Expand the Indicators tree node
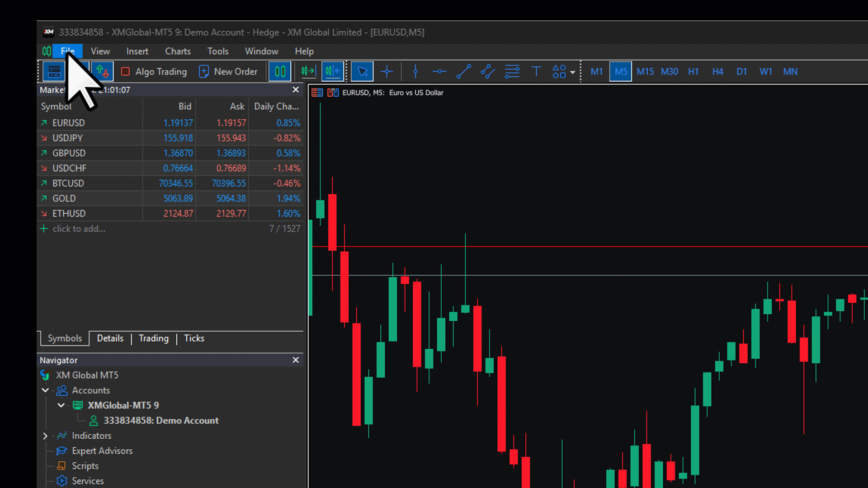 pos(45,436)
